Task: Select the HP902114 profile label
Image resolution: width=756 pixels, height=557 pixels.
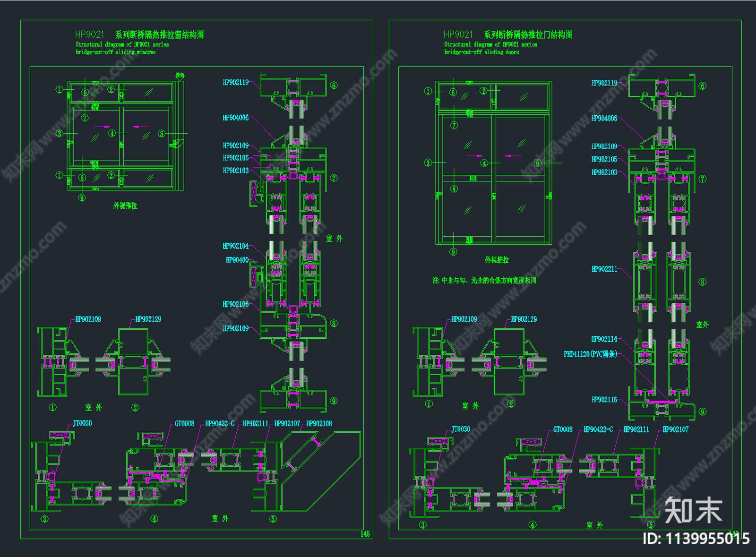Action: pyautogui.click(x=604, y=339)
